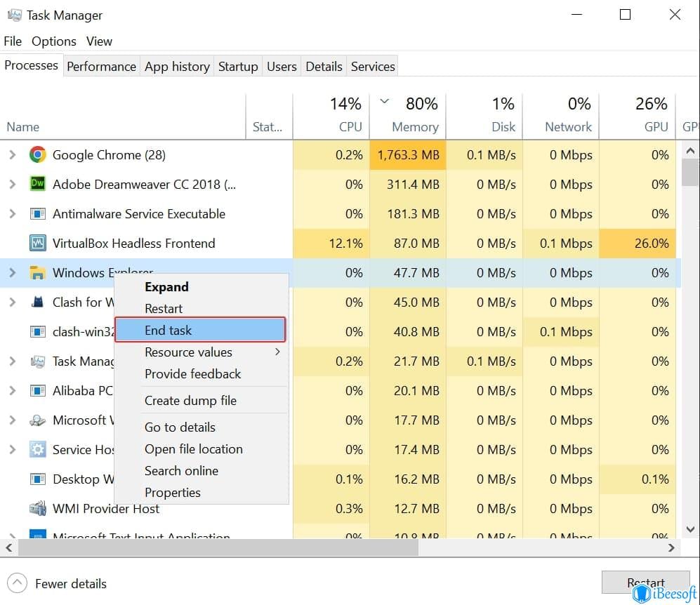Click the Clash for Windows cat icon
The image size is (700, 605).
tap(38, 302)
